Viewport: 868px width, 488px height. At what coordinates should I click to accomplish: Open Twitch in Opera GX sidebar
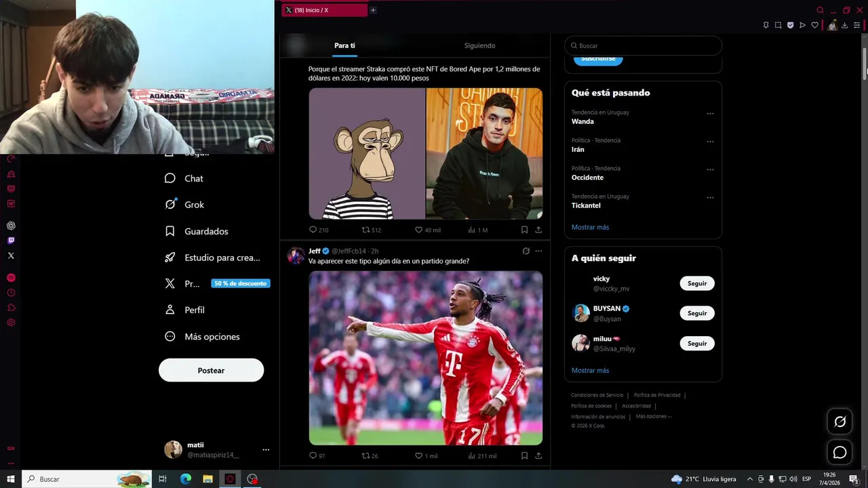pyautogui.click(x=11, y=241)
